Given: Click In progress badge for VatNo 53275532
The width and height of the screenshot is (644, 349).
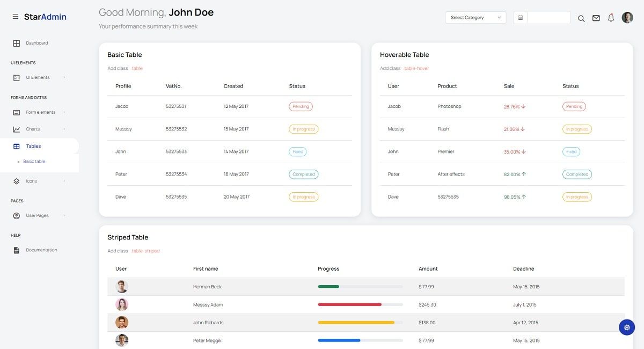Looking at the screenshot, I should click(x=304, y=129).
